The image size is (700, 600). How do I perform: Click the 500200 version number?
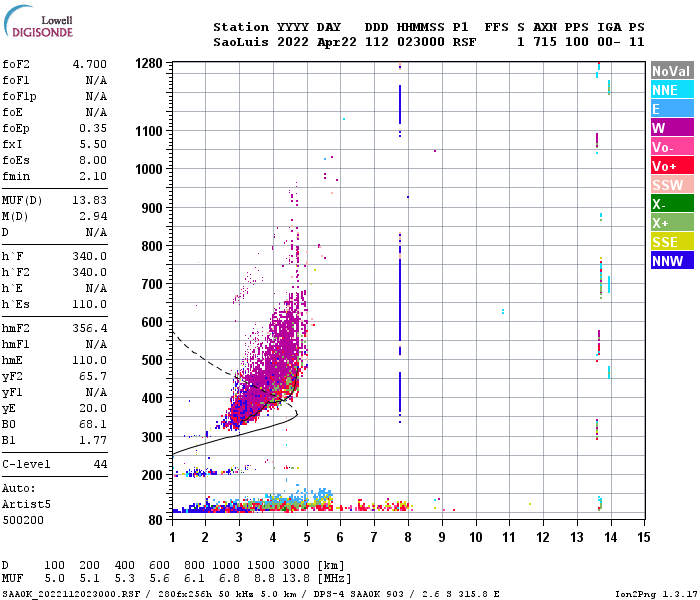(23, 520)
